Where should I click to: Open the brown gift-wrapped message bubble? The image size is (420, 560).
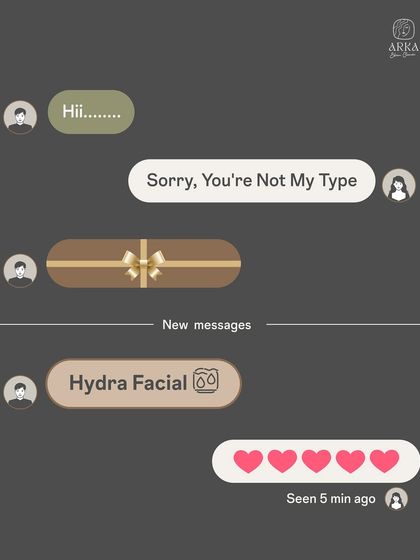[144, 264]
